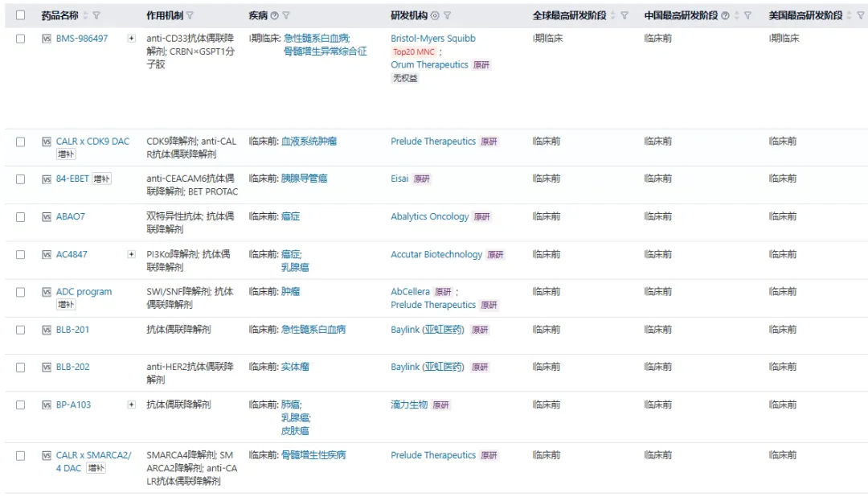Image resolution: width=868 pixels, height=497 pixels.
Task: Click the Top20 MNC badge under Bristol-Myers Squibb
Action: pyautogui.click(x=414, y=52)
